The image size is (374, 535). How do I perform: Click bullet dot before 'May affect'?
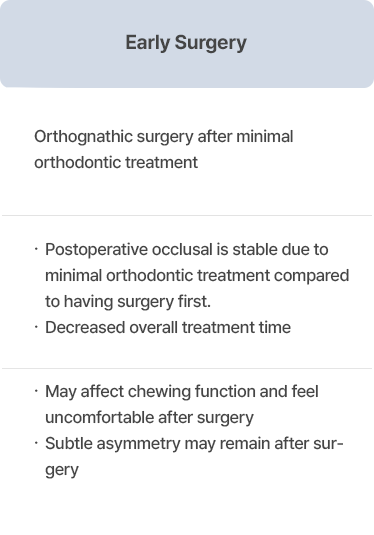(36, 391)
